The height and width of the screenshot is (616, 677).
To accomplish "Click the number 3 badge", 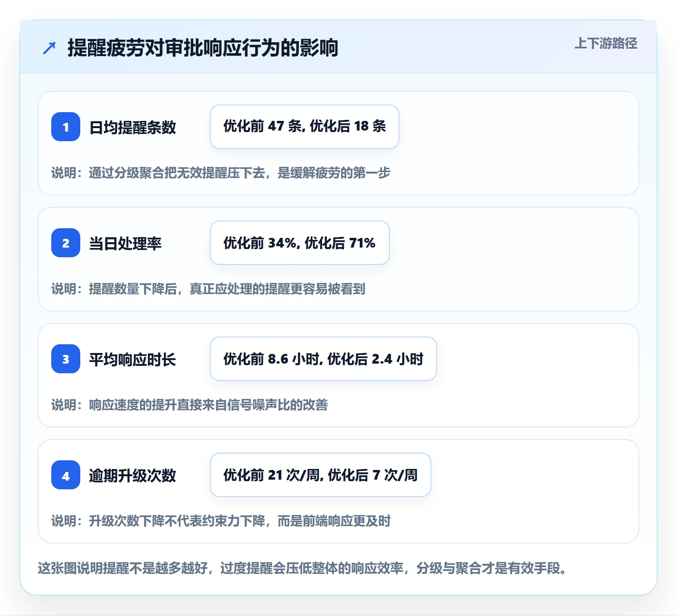I will [x=66, y=359].
